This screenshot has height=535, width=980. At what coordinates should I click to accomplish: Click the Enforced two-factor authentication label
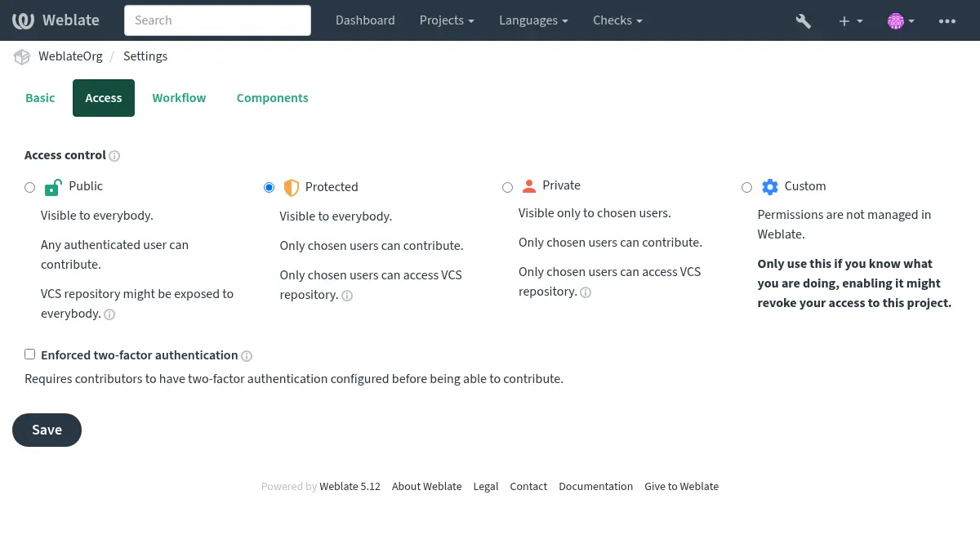[x=140, y=355]
